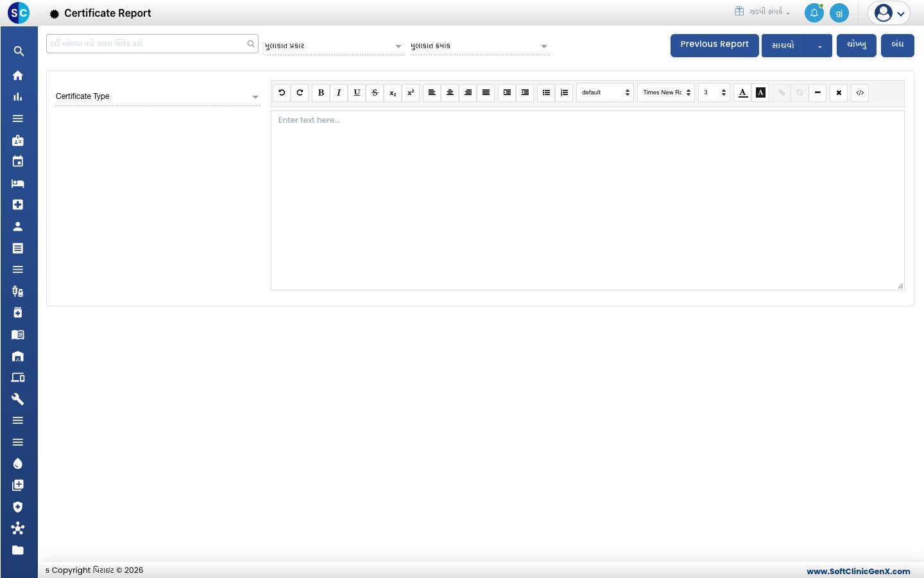
Task: Click the Previous Report button
Action: point(715,46)
